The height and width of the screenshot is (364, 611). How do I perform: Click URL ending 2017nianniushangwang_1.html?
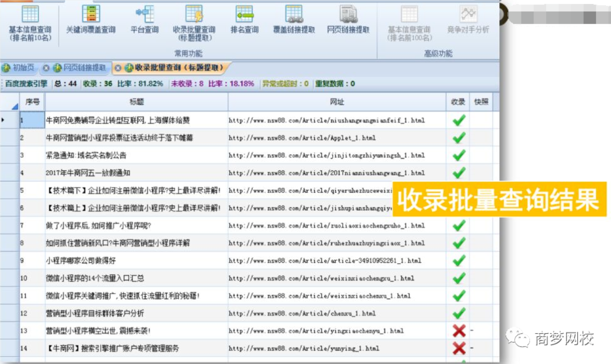tap(327, 173)
